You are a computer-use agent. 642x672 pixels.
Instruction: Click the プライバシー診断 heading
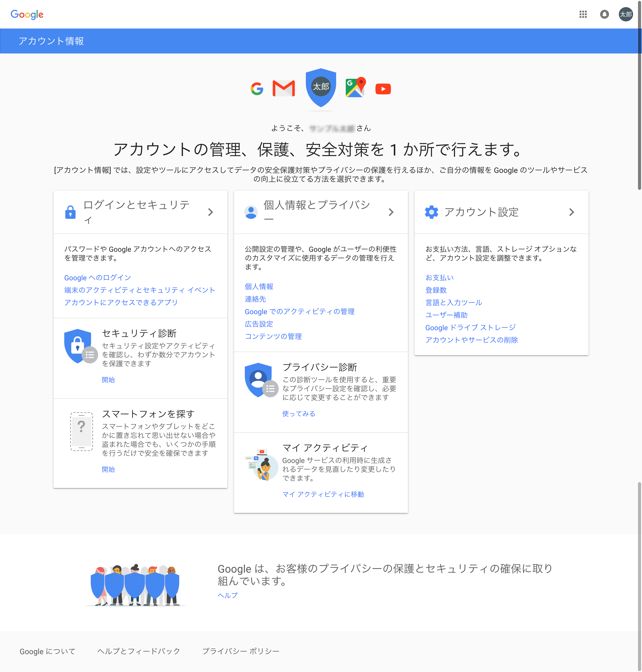320,367
